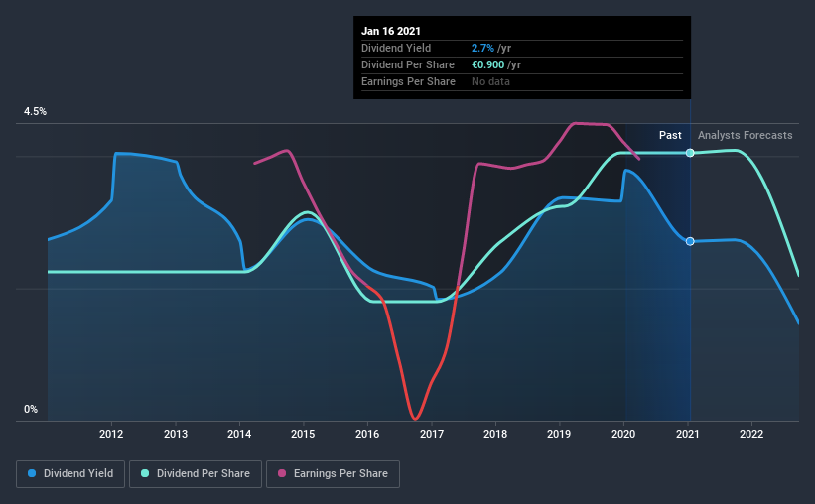Screen dimensions: 815x504
Task: Click the teal Dividend Per Share legend dot
Action: click(145, 473)
